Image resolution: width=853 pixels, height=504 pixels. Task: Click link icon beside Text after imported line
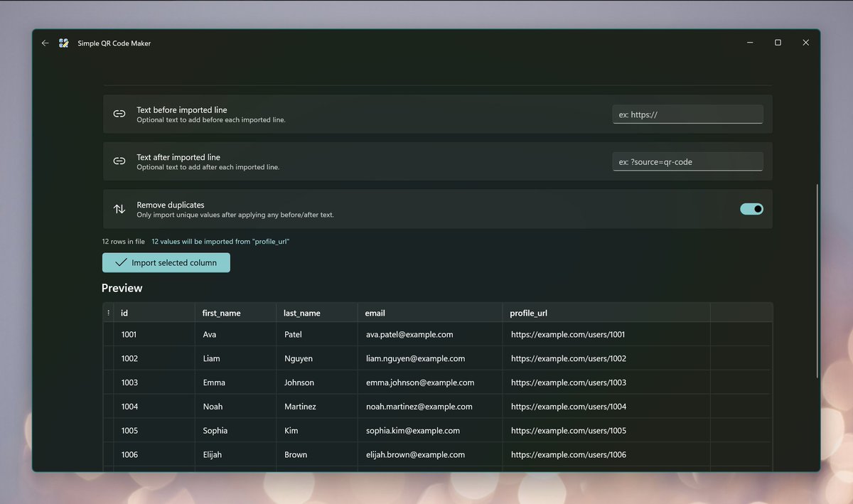tap(119, 161)
